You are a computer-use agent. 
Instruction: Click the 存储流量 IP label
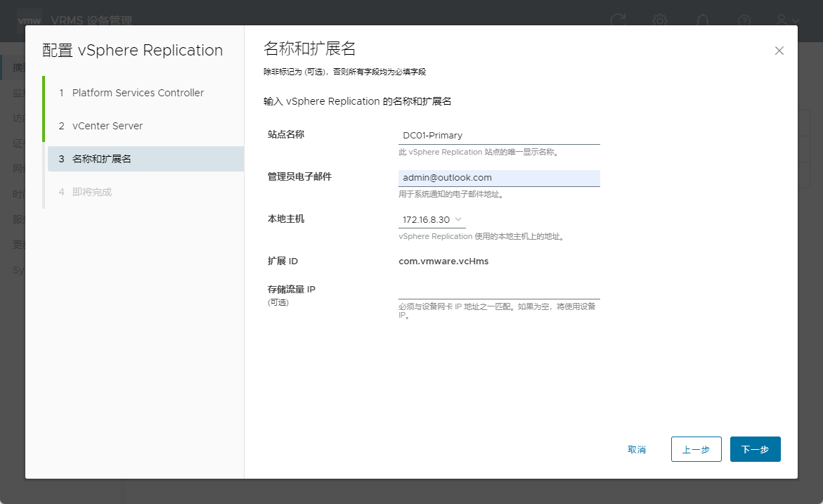coord(292,290)
